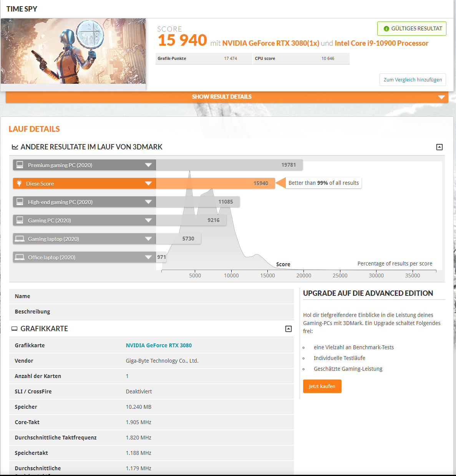Open the Diese Score dropdown arrow
Viewport: 456px width, 476px height.
coord(148,184)
